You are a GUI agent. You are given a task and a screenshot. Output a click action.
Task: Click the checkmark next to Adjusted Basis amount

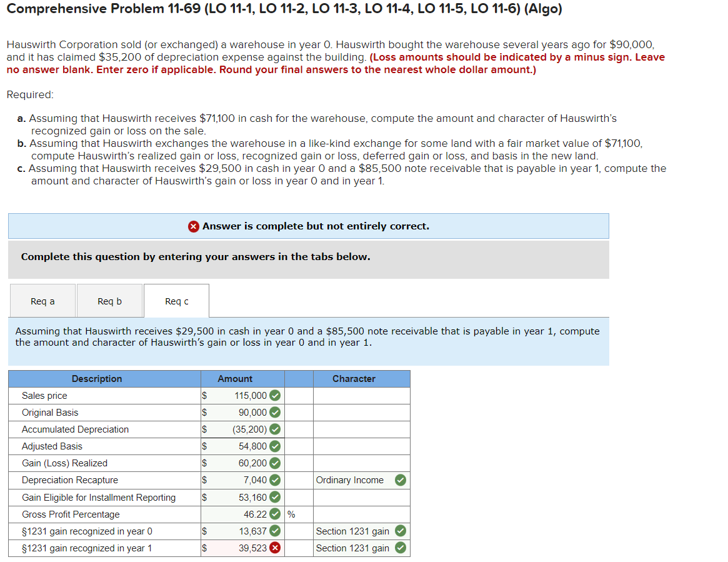click(x=276, y=446)
